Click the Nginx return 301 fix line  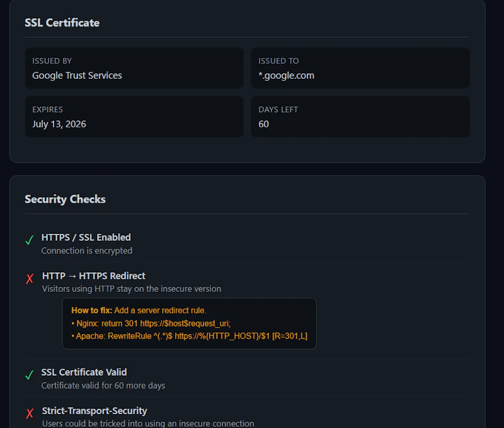(x=151, y=323)
